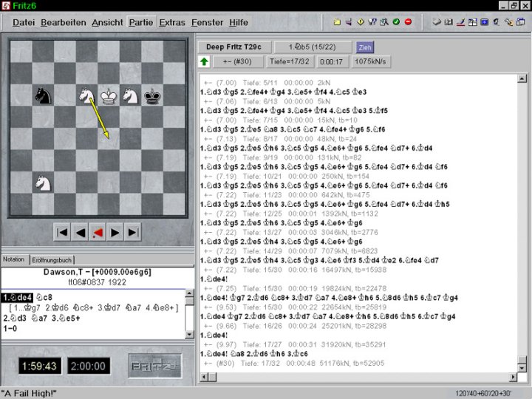532x399 pixels.
Task: Click the Zieh button
Action: point(365,47)
